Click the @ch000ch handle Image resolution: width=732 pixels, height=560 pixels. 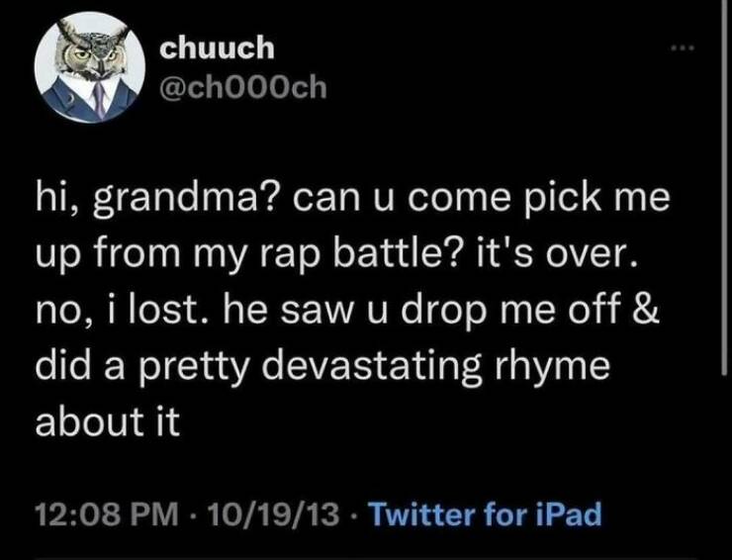[235, 92]
